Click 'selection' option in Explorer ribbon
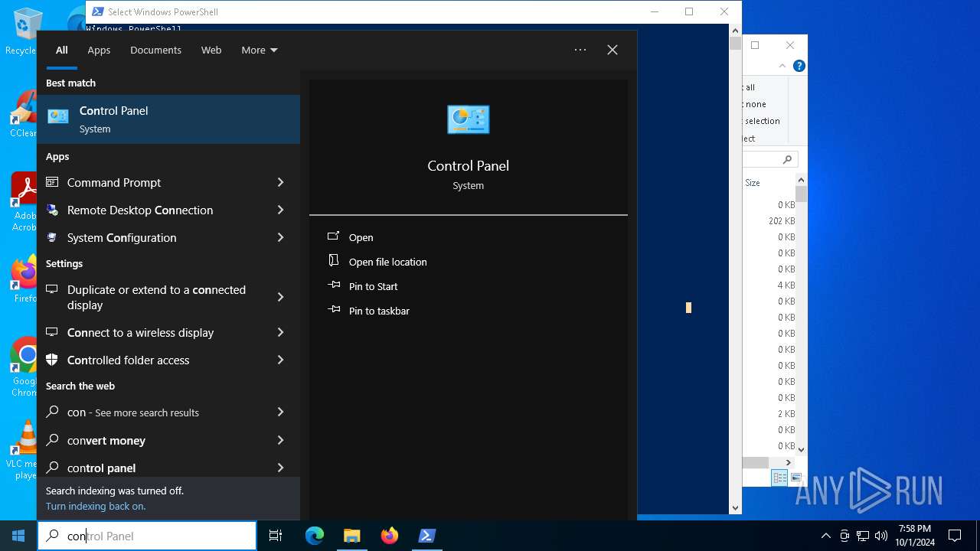This screenshot has height=551, width=980. click(763, 121)
